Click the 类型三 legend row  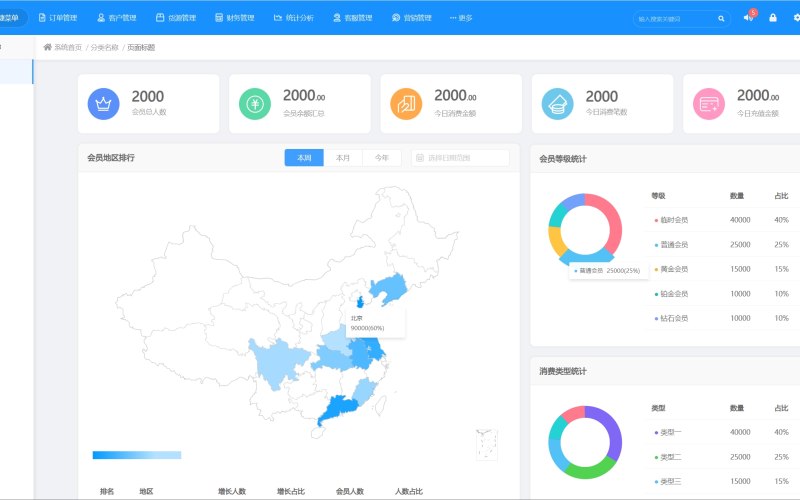[722, 481]
